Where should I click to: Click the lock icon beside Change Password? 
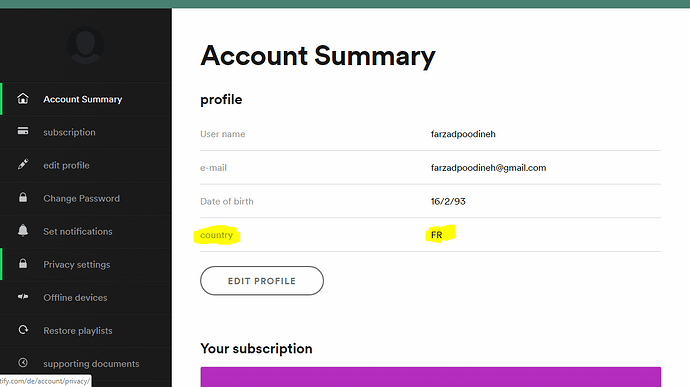tap(23, 197)
